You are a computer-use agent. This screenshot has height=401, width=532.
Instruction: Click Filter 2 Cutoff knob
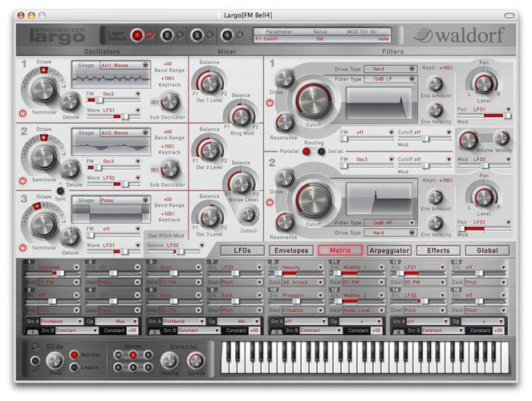(314, 200)
